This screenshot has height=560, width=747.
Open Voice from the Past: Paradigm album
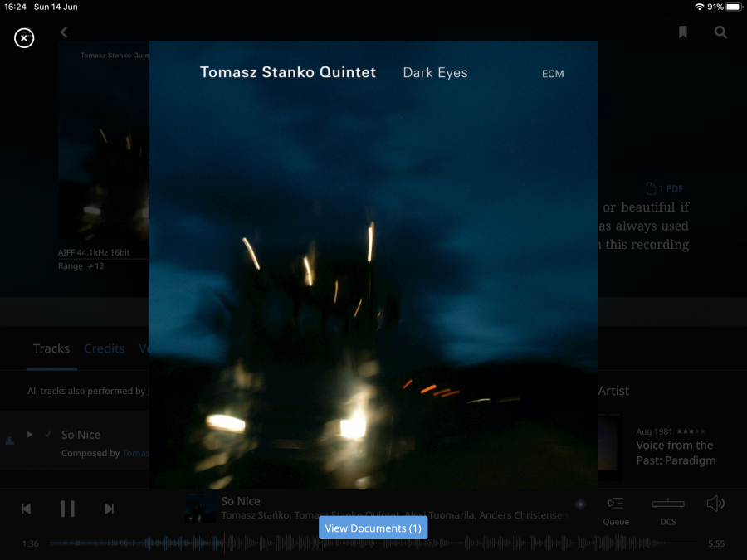676,453
